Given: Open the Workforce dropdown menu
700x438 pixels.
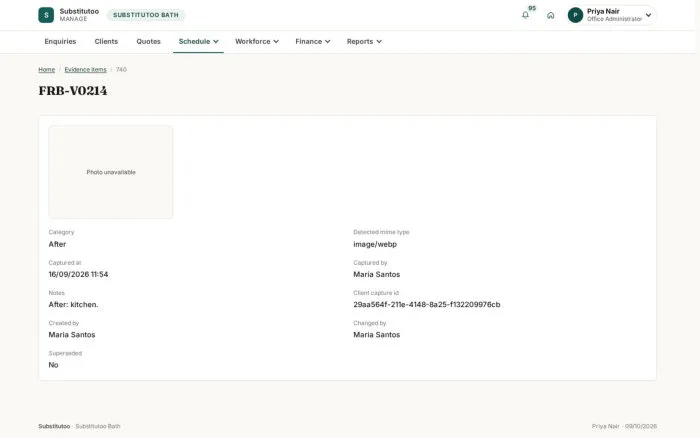Looking at the screenshot, I should pyautogui.click(x=257, y=42).
